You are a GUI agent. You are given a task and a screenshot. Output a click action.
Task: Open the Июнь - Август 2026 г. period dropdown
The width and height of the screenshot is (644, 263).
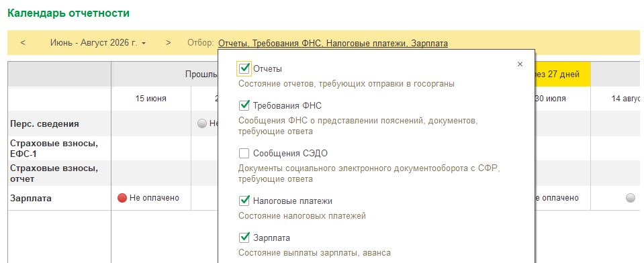click(98, 42)
